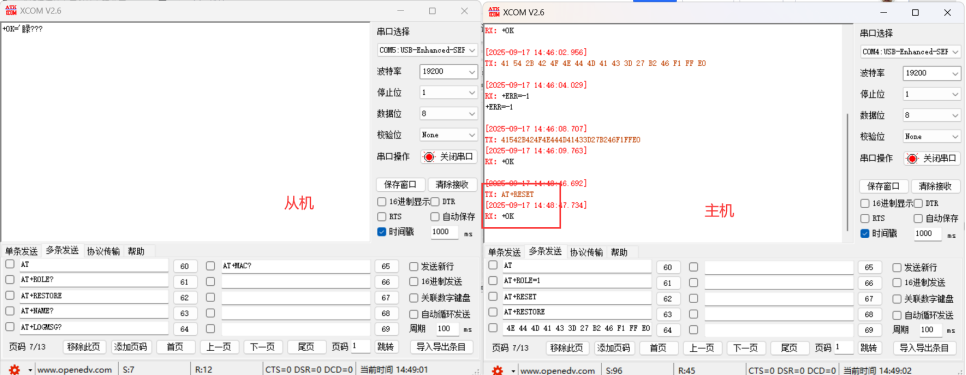Click the 周期 100 field in COM4 window
The height and width of the screenshot is (375, 966).
coord(930,331)
